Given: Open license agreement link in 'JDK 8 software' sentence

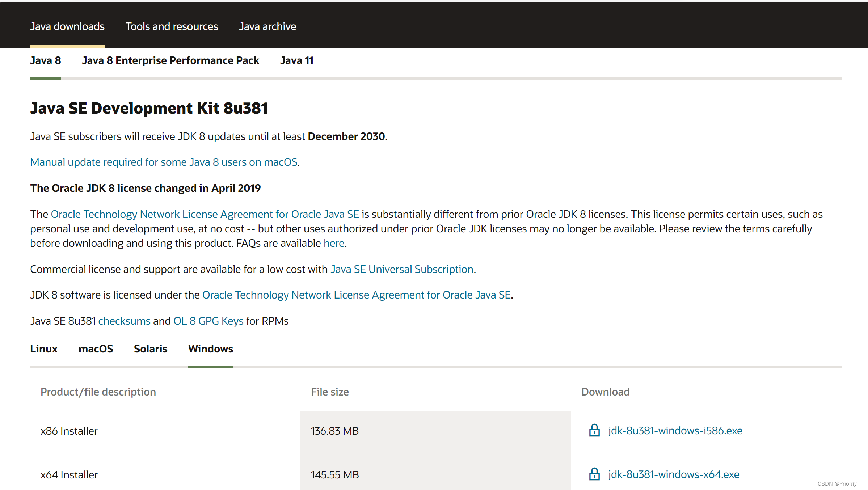Looking at the screenshot, I should coord(357,295).
